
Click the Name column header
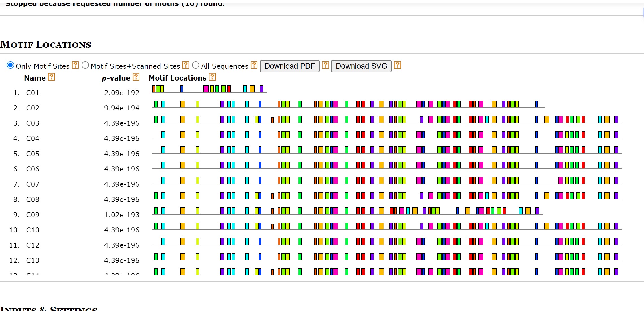point(35,78)
